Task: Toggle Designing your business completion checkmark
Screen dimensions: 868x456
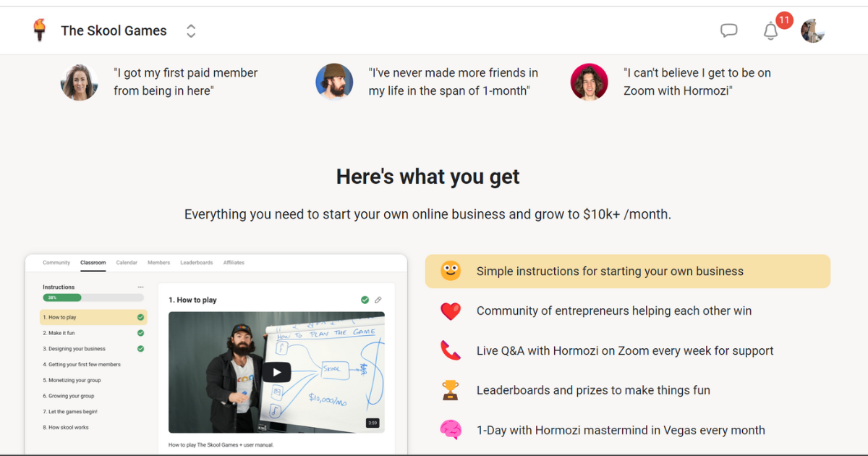Action: tap(140, 349)
